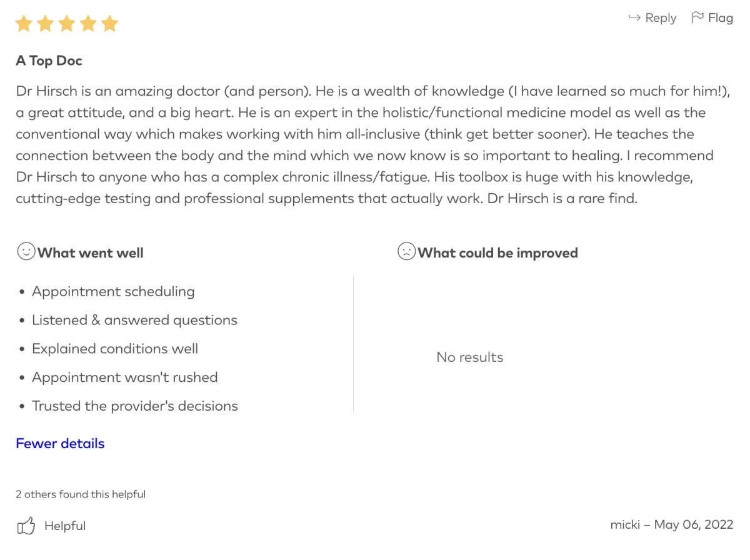Select 'Trusted the provider's decisions' item
The image size is (750, 560).
tap(135, 406)
